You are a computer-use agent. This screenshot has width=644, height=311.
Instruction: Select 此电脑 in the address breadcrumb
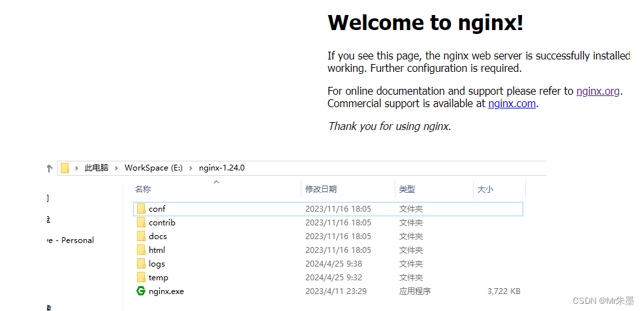pos(97,168)
